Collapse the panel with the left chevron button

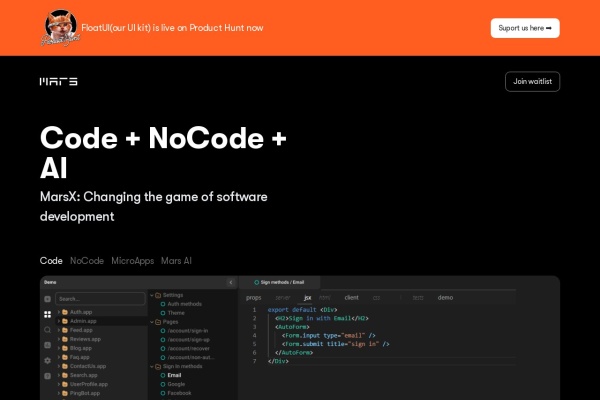coord(231,282)
